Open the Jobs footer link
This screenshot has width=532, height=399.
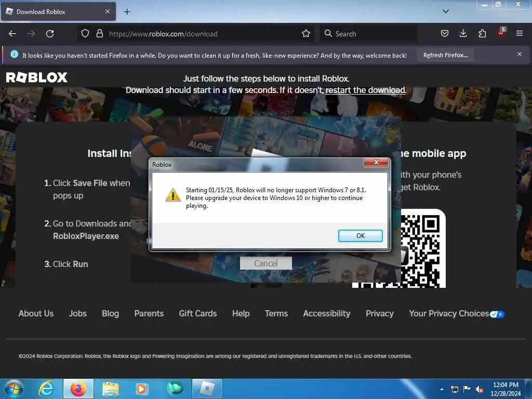[78, 313]
